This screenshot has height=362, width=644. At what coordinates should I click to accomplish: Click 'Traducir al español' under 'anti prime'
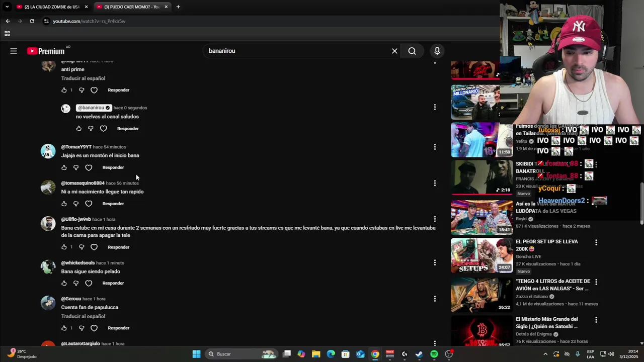click(x=83, y=78)
